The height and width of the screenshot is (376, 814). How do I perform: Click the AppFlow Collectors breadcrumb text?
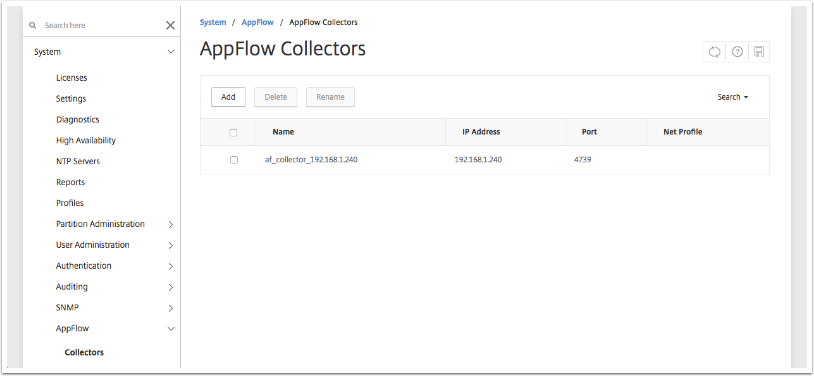pyautogui.click(x=323, y=22)
